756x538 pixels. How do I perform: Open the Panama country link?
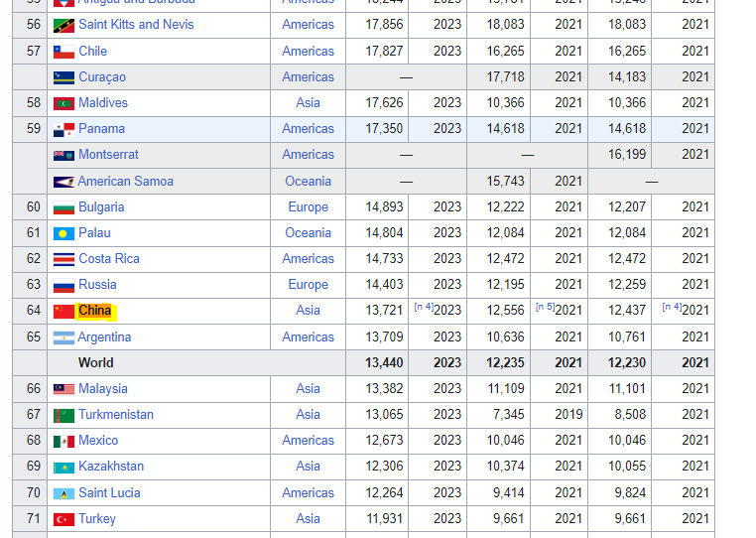coord(101,129)
